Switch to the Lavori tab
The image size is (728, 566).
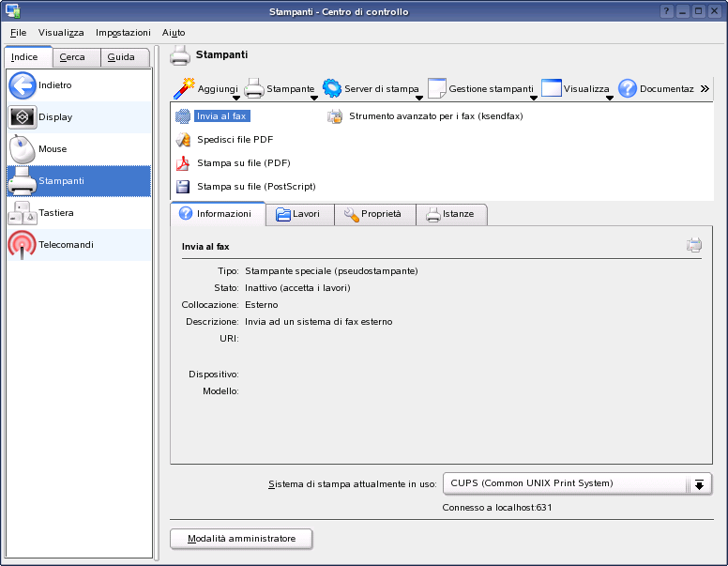click(x=298, y=214)
